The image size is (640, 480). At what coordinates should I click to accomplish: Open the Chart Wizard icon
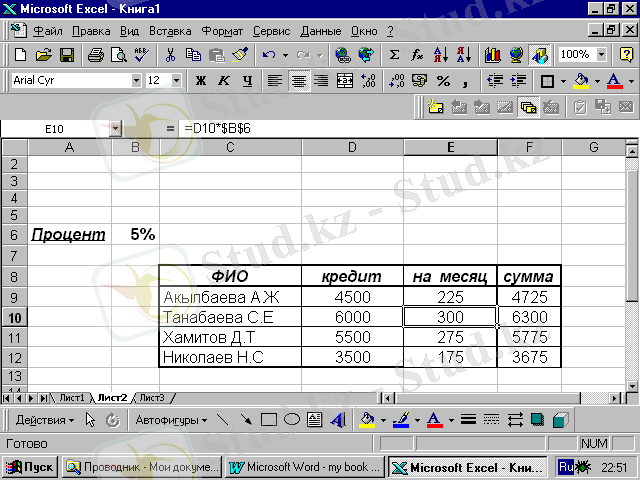pyautogui.click(x=492, y=55)
